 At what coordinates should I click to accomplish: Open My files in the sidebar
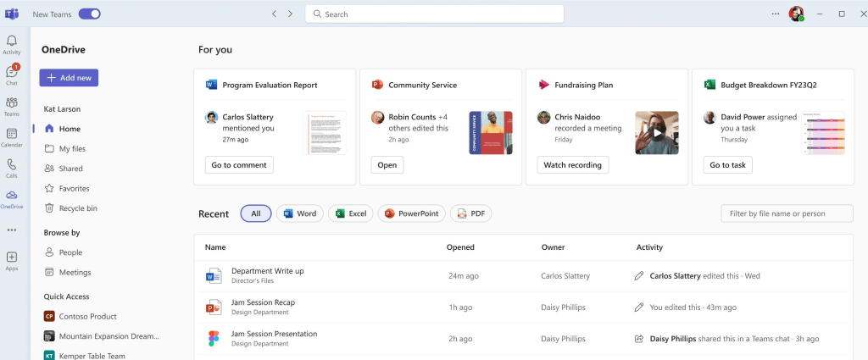pyautogui.click(x=72, y=149)
